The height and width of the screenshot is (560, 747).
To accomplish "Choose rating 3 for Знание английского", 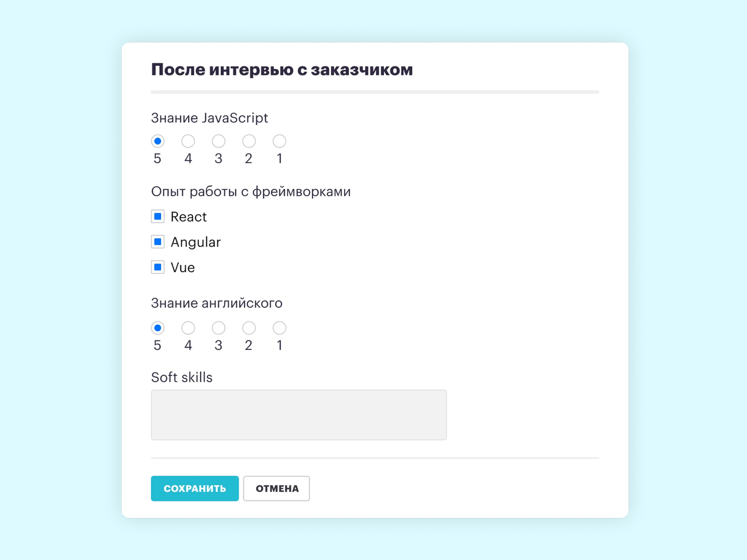I will click(x=218, y=328).
